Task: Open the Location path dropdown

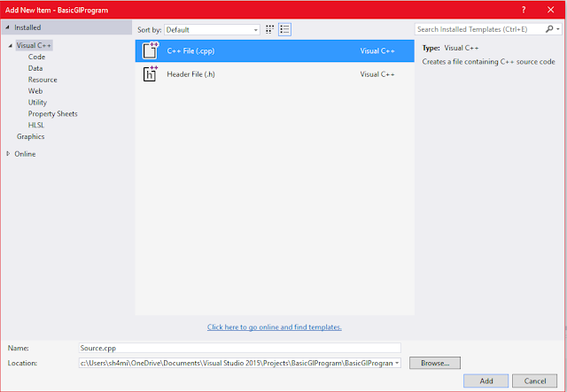Action: click(397, 363)
